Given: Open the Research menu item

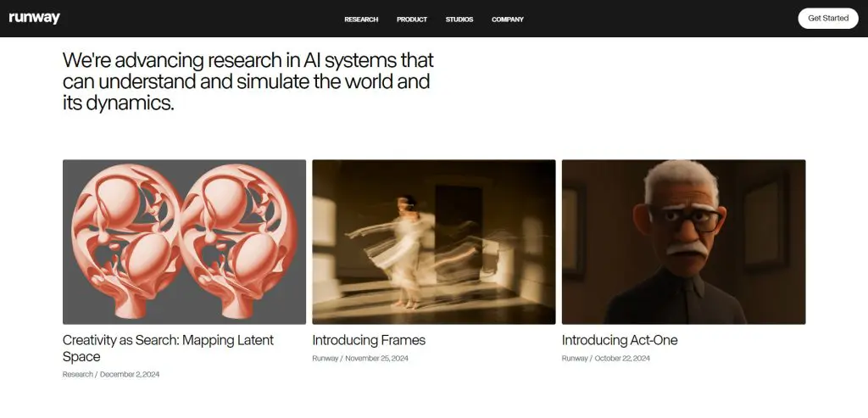Looking at the screenshot, I should (361, 20).
